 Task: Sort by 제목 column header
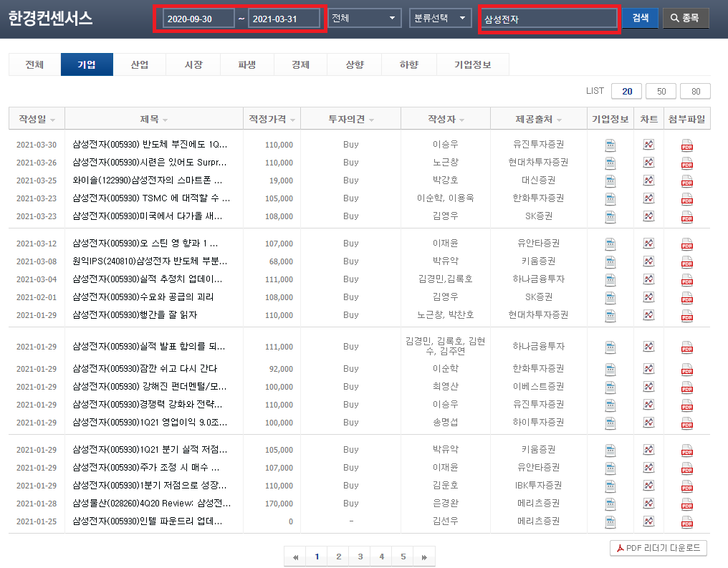[x=153, y=119]
